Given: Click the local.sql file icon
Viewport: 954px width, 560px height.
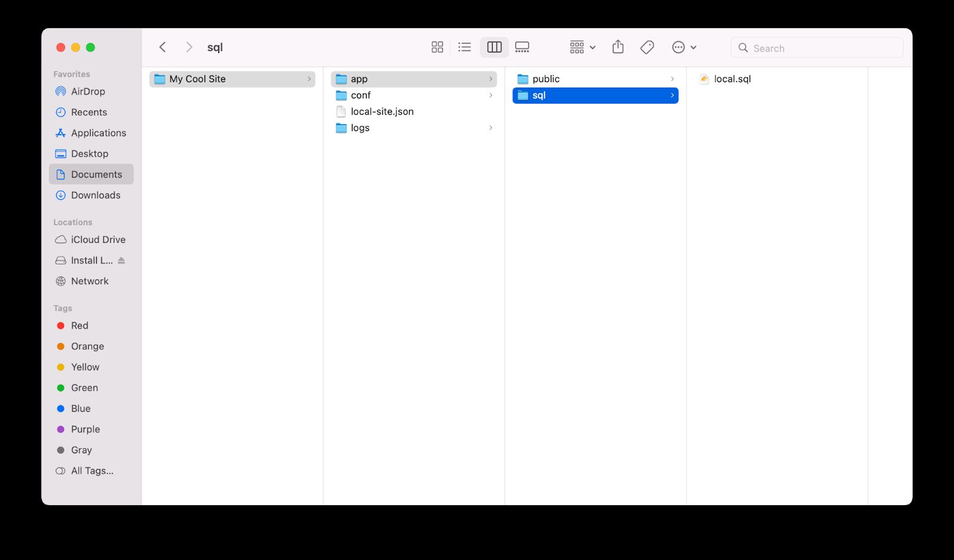Looking at the screenshot, I should (x=704, y=79).
